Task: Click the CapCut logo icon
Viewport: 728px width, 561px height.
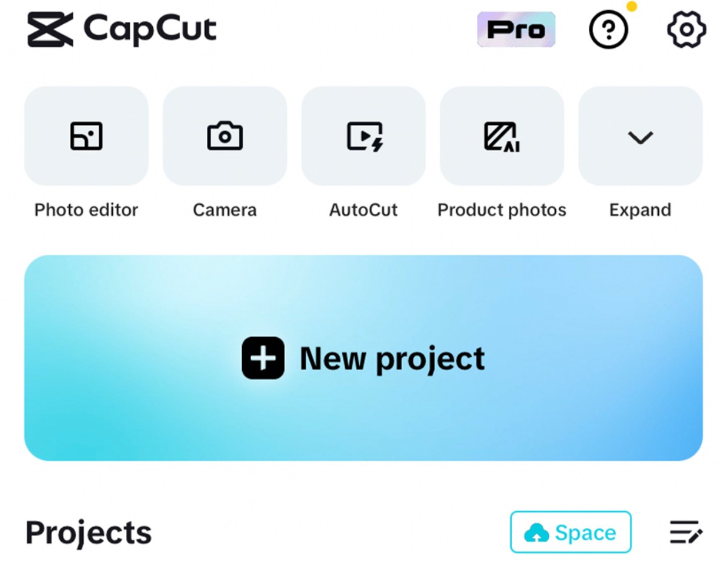Action: point(50,29)
